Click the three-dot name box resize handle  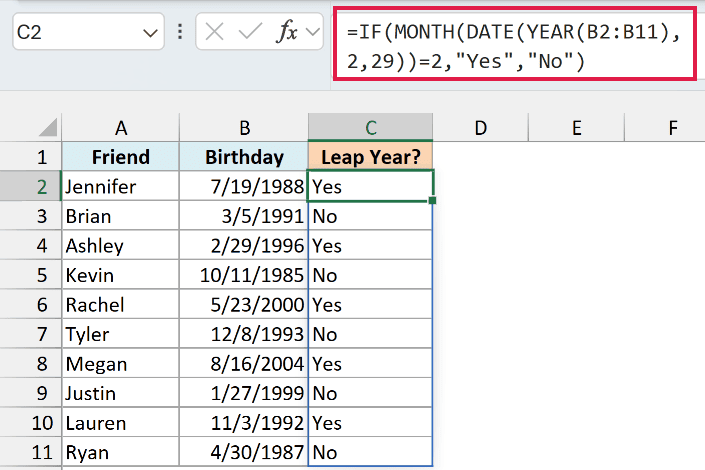[180, 32]
